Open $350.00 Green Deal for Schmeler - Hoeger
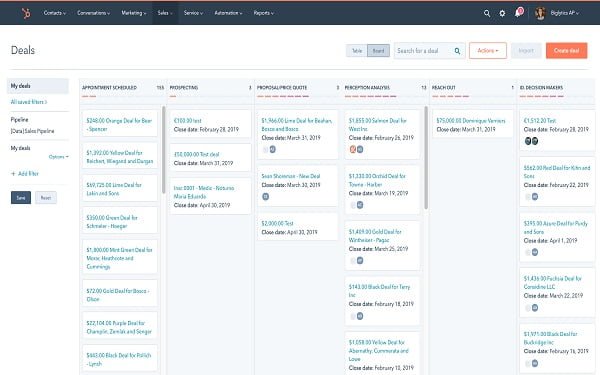 [x=112, y=222]
